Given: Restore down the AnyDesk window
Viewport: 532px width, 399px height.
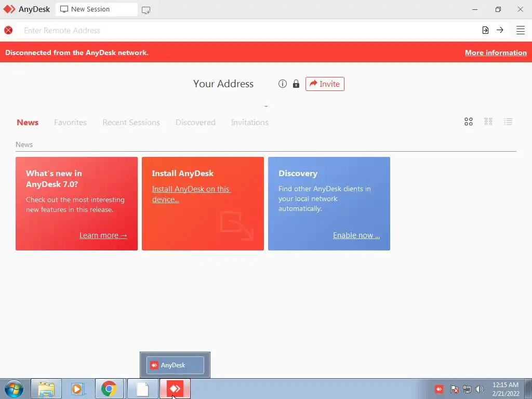Looking at the screenshot, I should (498, 9).
